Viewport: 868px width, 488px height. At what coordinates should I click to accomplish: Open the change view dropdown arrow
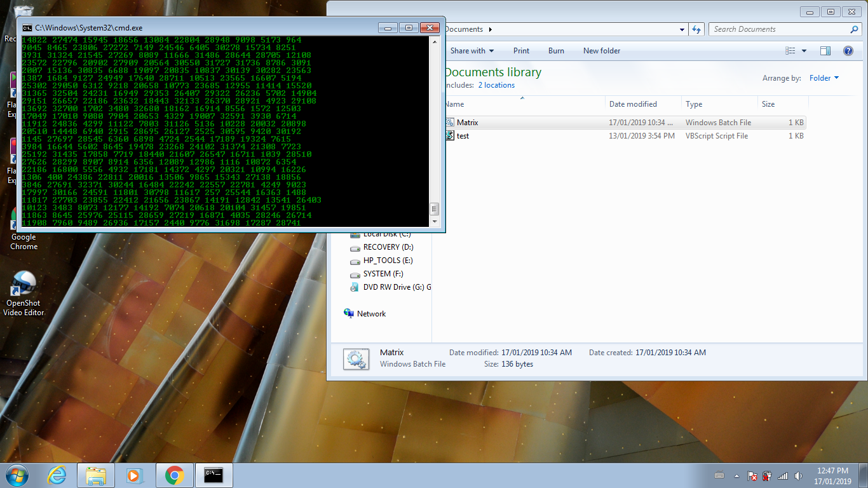[x=803, y=51]
